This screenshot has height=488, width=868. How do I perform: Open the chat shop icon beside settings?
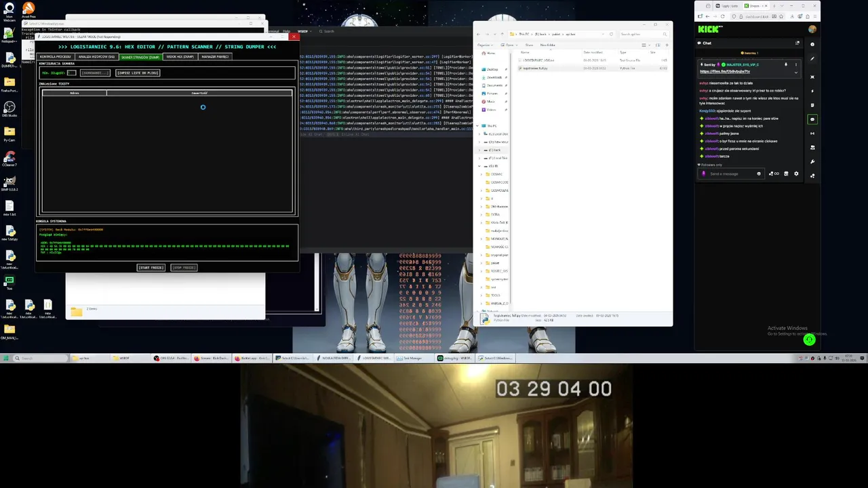pos(786,174)
